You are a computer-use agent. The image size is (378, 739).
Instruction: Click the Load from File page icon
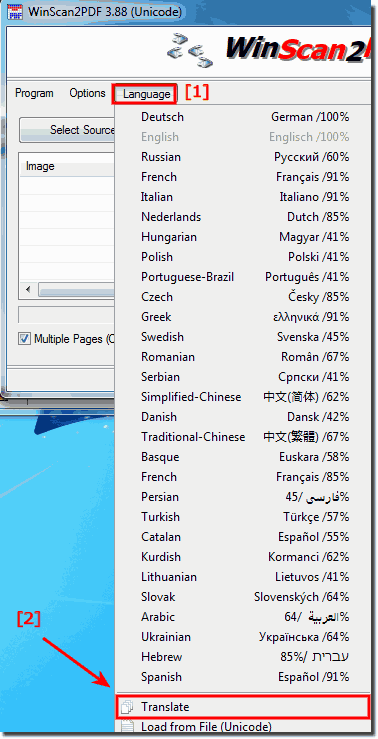point(127,727)
